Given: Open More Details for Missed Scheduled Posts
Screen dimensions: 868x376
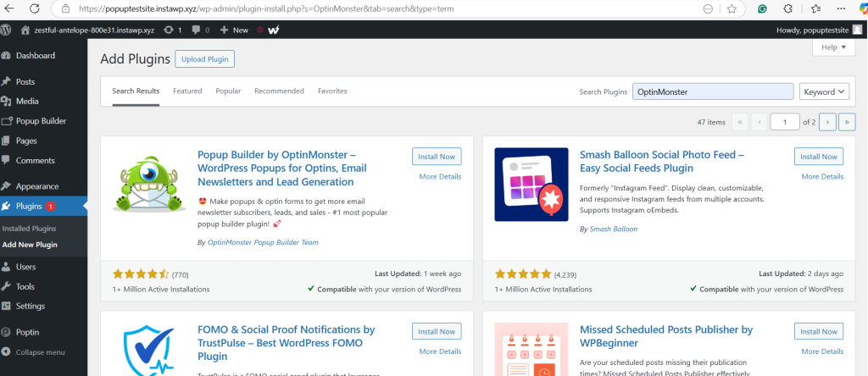Looking at the screenshot, I should (x=822, y=351).
